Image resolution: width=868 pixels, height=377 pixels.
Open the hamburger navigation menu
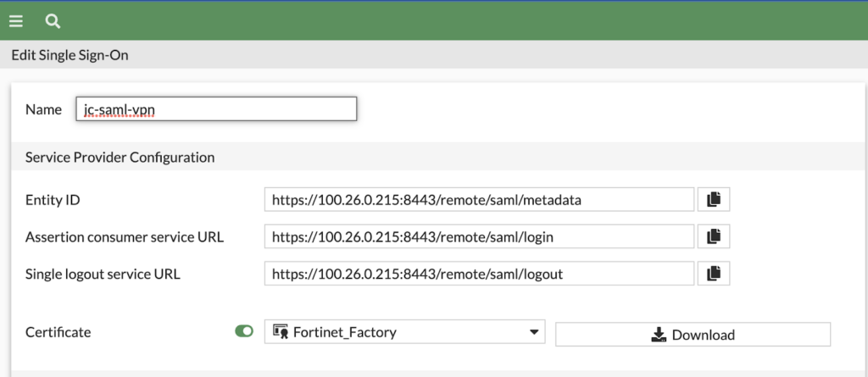[15, 21]
